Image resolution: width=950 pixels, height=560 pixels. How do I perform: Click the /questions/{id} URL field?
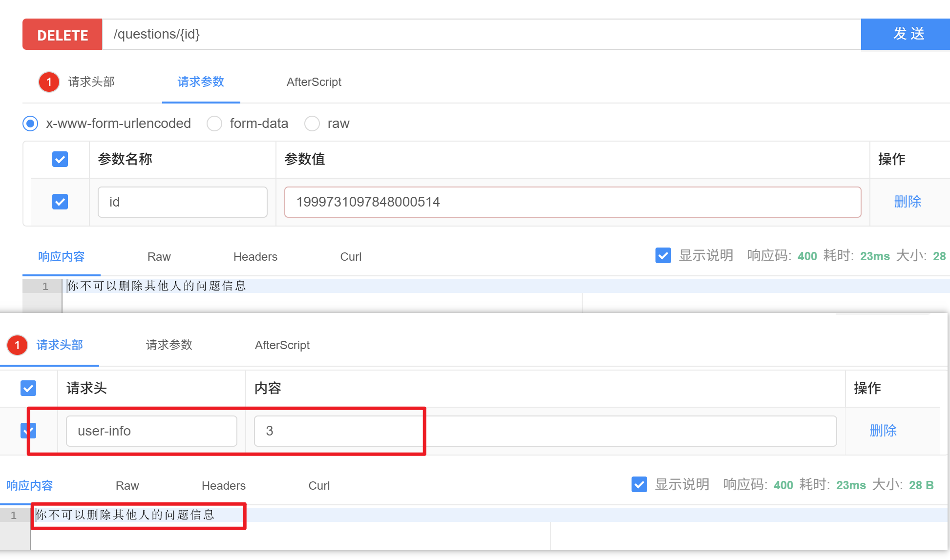(481, 34)
